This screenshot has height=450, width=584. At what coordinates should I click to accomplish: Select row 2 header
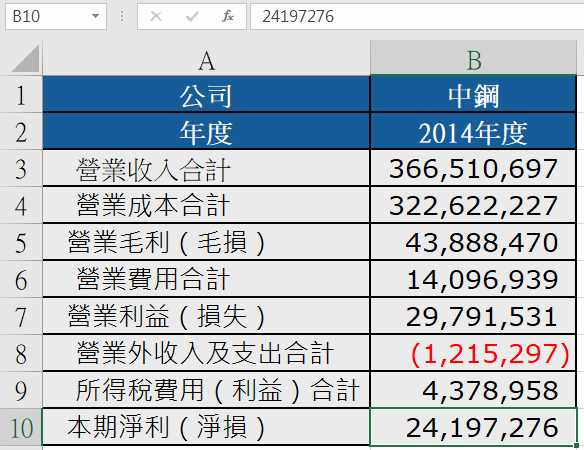(21, 131)
